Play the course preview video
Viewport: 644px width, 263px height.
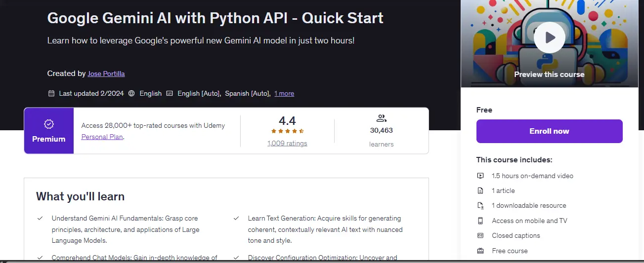click(x=549, y=38)
